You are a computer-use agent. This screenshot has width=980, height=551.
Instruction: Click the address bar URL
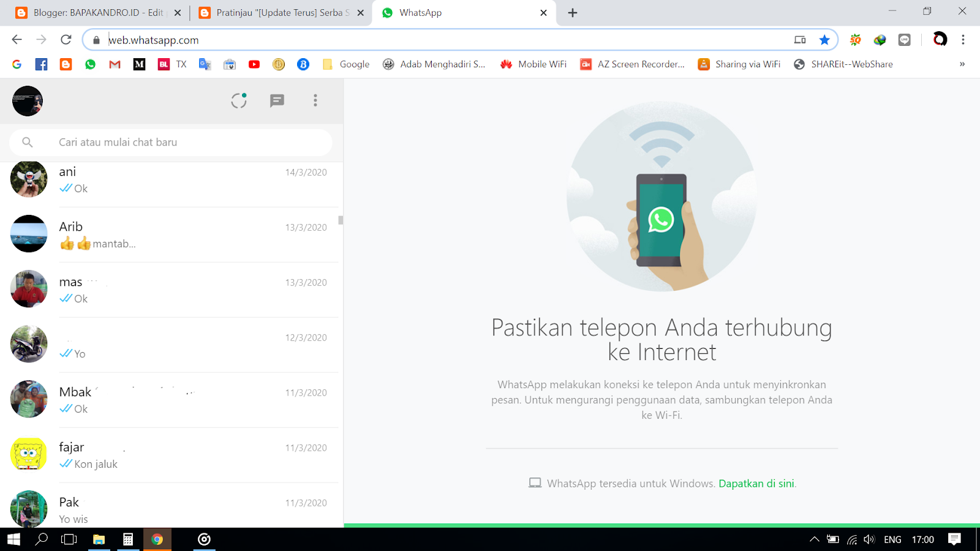click(x=154, y=40)
